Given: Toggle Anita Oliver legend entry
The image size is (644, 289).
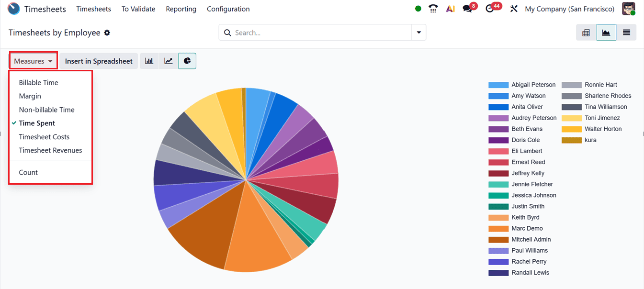Looking at the screenshot, I should tap(516, 107).
